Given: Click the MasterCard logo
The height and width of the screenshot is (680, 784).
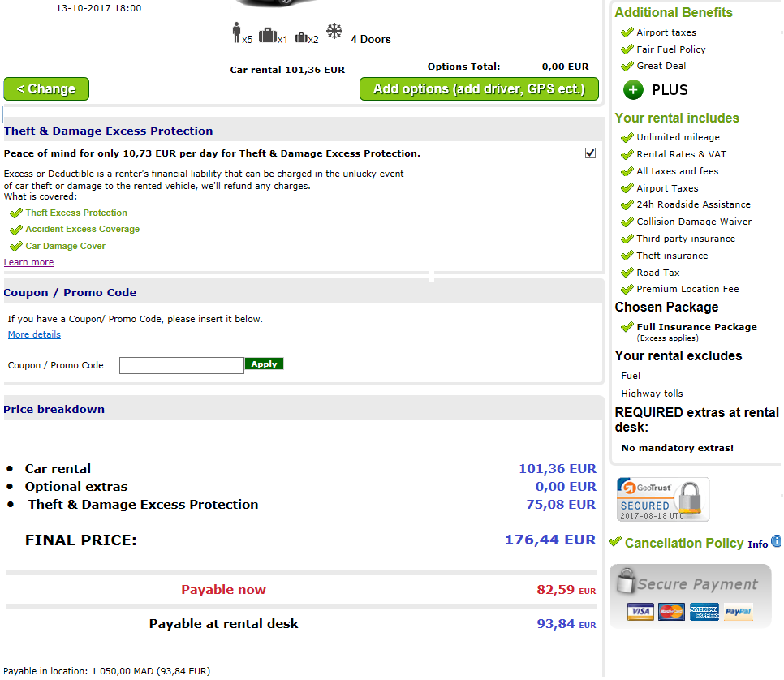Looking at the screenshot, I should pos(671,611).
